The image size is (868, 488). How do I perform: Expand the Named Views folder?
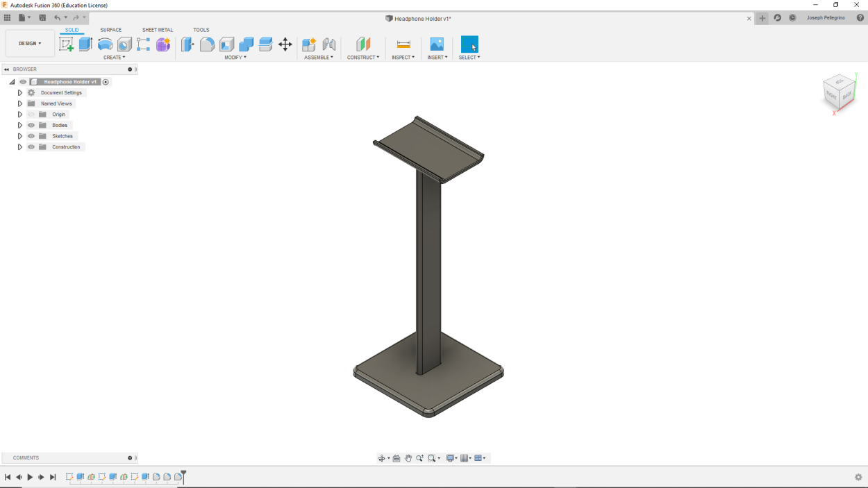(x=20, y=103)
